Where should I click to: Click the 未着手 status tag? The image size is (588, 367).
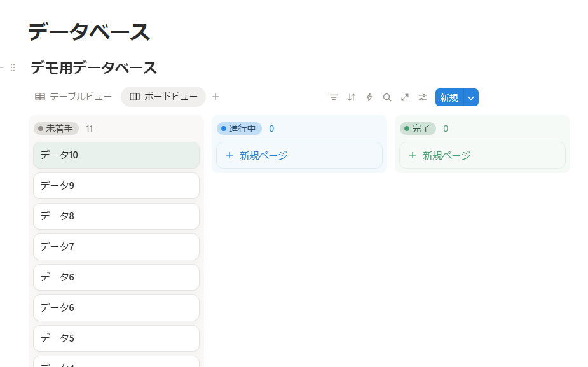[56, 128]
